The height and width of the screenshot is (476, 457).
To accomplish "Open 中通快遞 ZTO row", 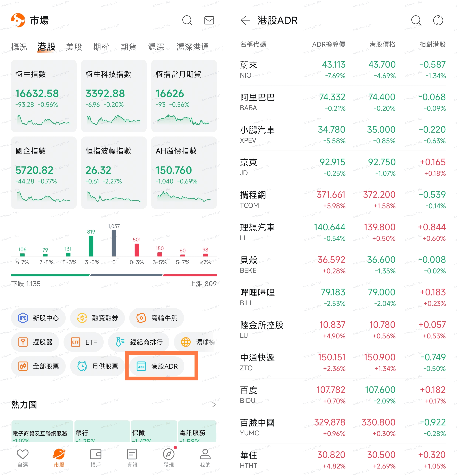I will [x=343, y=362].
